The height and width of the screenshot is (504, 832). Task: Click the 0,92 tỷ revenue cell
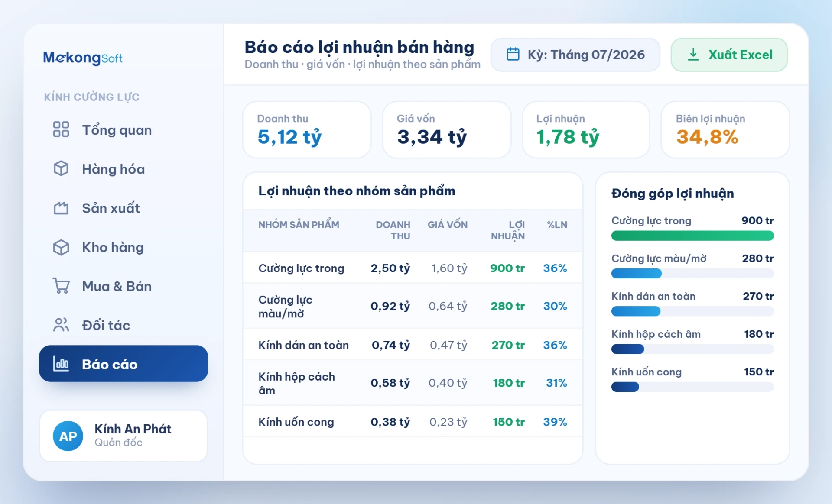click(390, 306)
